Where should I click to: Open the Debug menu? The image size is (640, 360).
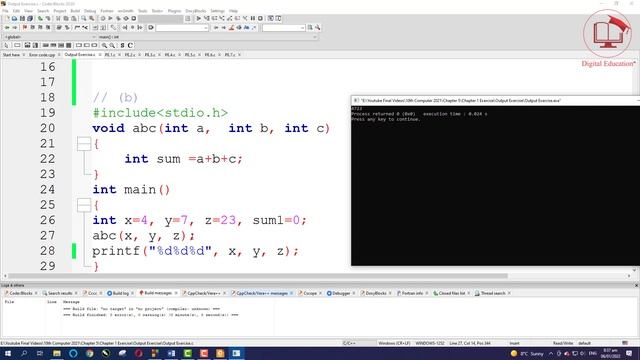pyautogui.click(x=90, y=11)
